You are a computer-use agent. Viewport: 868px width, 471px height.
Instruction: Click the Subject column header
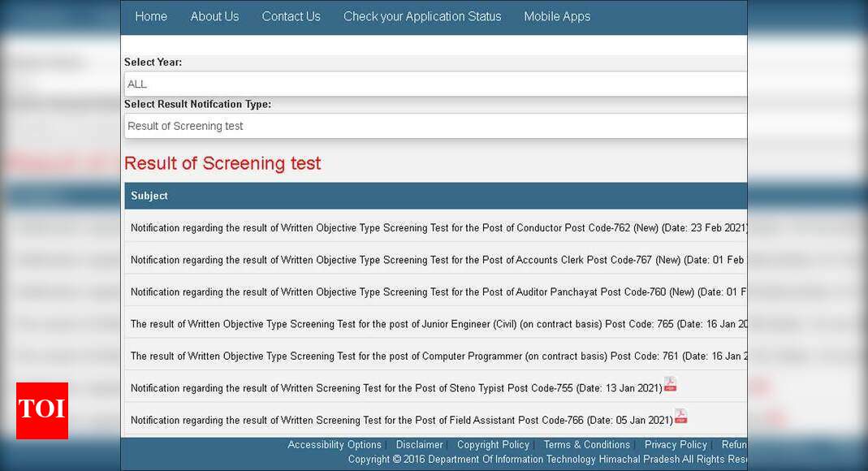point(149,196)
